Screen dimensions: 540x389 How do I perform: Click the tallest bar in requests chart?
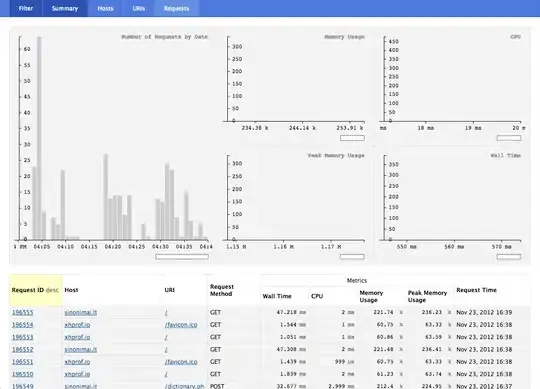point(39,138)
